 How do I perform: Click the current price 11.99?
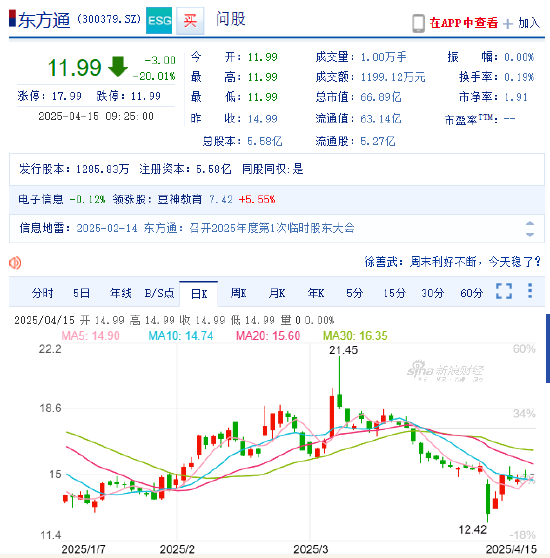click(x=75, y=67)
